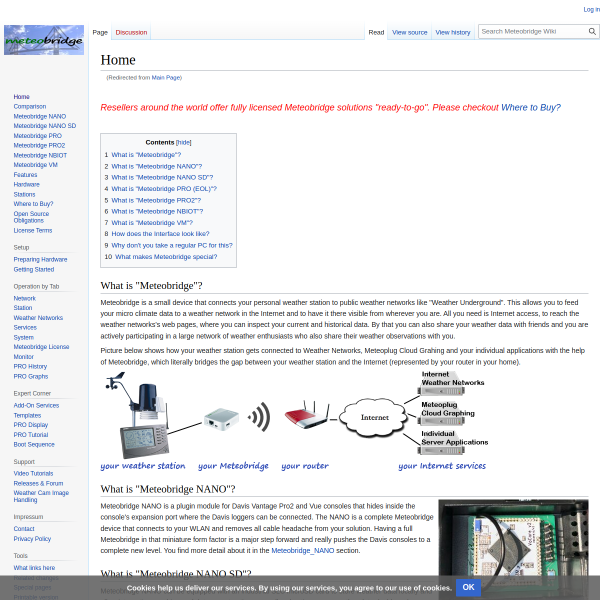Open Preparing Hardware under Setup
The height and width of the screenshot is (600, 600).
pos(40,260)
